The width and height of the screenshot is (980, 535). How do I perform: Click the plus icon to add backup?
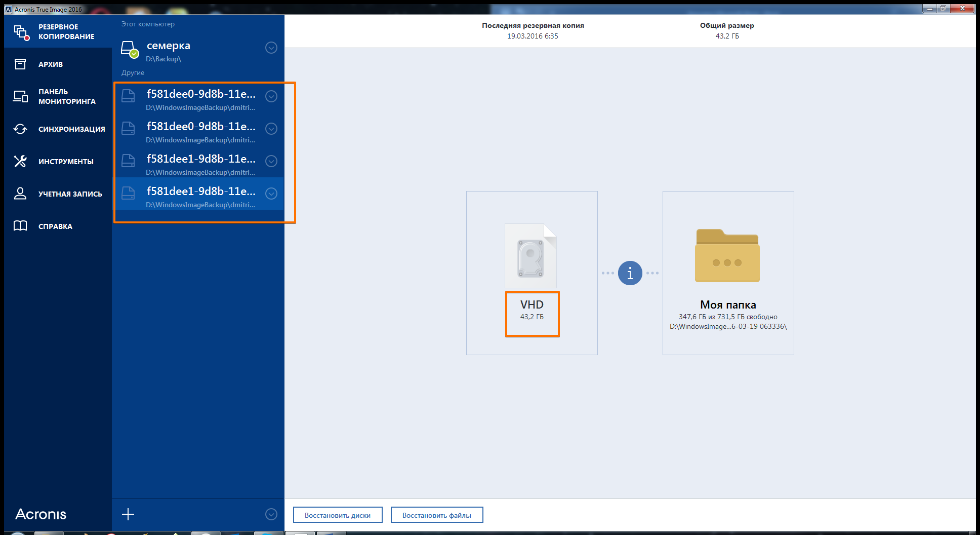tap(128, 514)
